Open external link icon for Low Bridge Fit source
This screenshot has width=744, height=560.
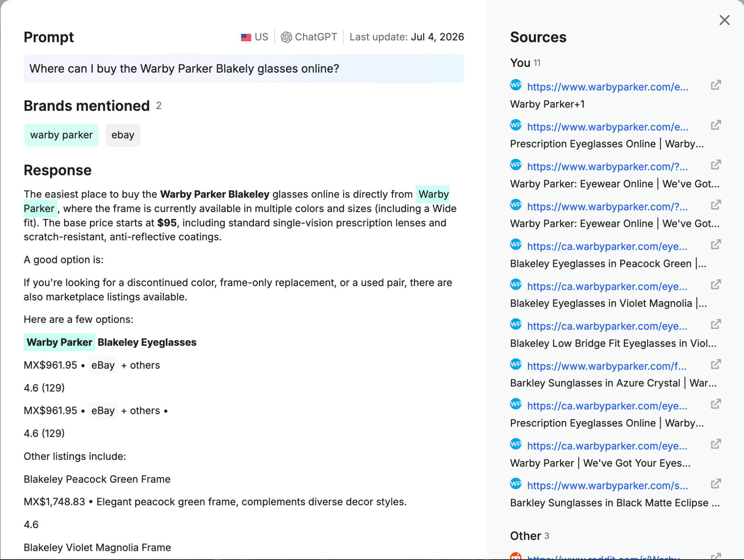point(716,324)
